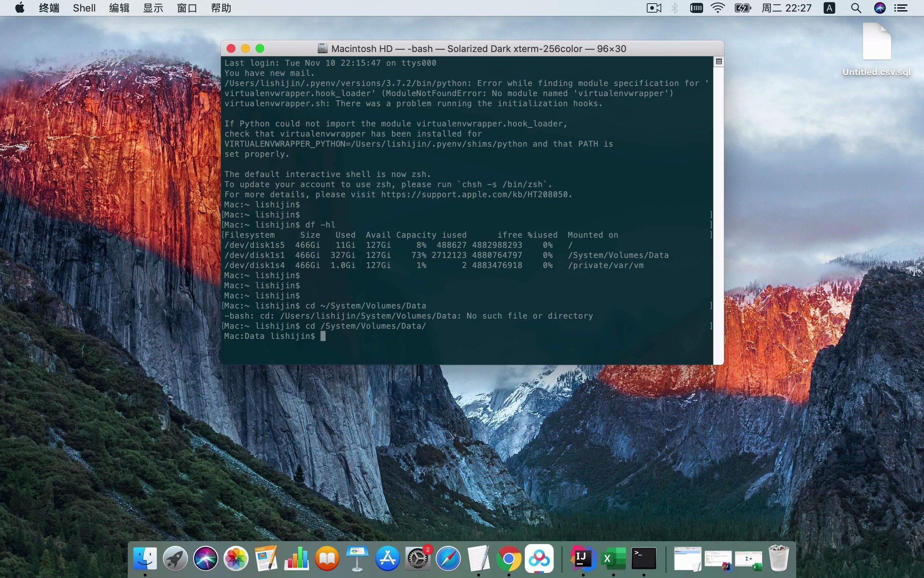The height and width of the screenshot is (578, 924).
Task: Open the App Store in Dock
Action: [388, 558]
